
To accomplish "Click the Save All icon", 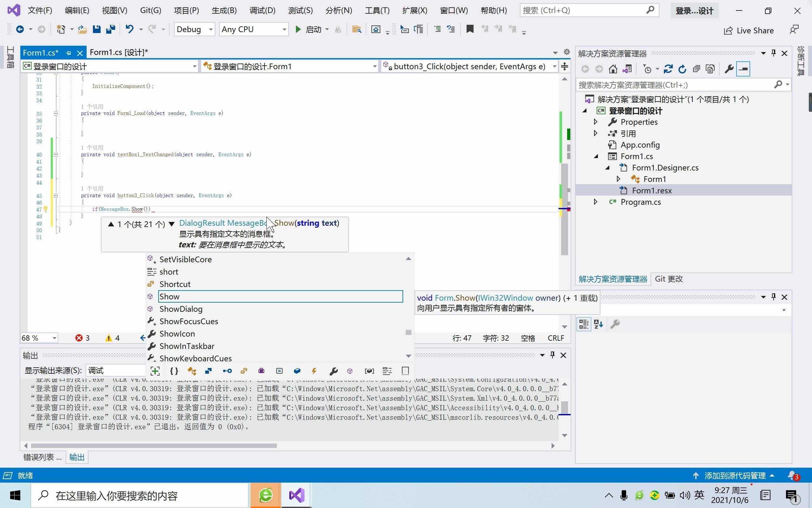I will click(x=111, y=30).
